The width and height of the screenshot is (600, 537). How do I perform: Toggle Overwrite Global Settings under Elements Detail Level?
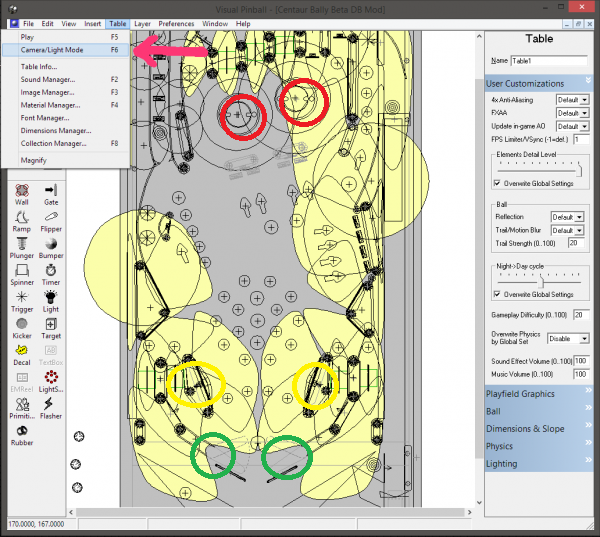497,183
